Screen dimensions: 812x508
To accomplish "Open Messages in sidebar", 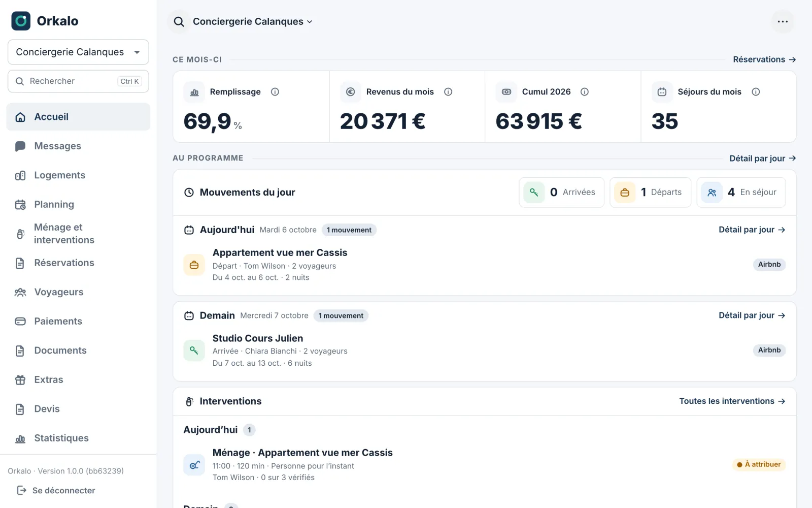I will [x=78, y=146].
